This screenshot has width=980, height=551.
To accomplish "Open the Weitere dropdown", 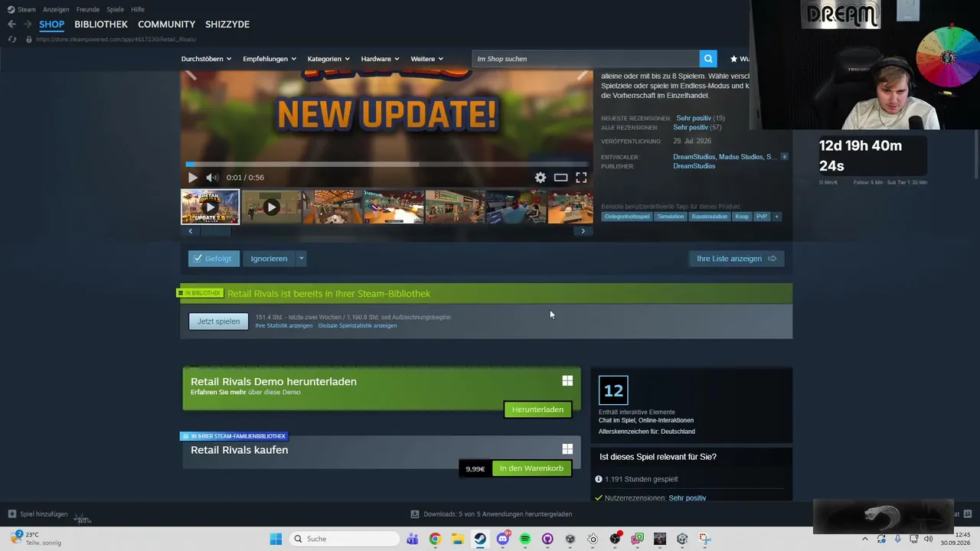I will coord(427,59).
